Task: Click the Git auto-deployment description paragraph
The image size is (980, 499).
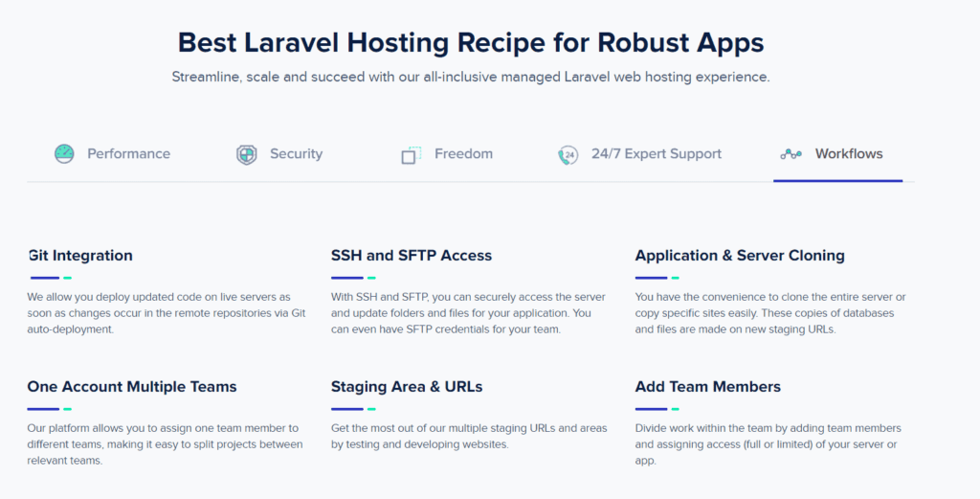Action: click(167, 312)
